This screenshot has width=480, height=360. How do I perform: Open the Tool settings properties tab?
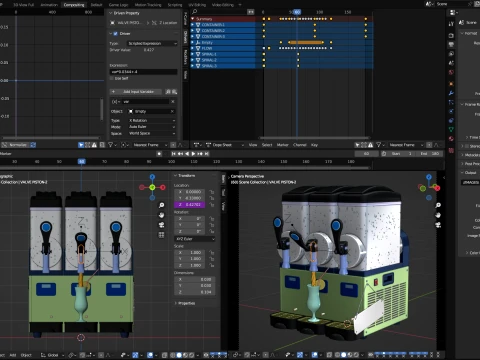(x=451, y=24)
